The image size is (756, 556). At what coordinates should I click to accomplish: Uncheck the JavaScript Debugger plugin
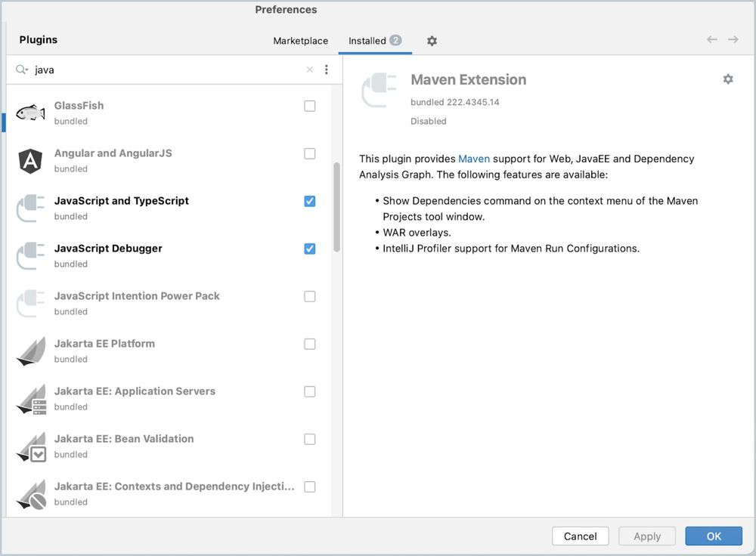(309, 249)
